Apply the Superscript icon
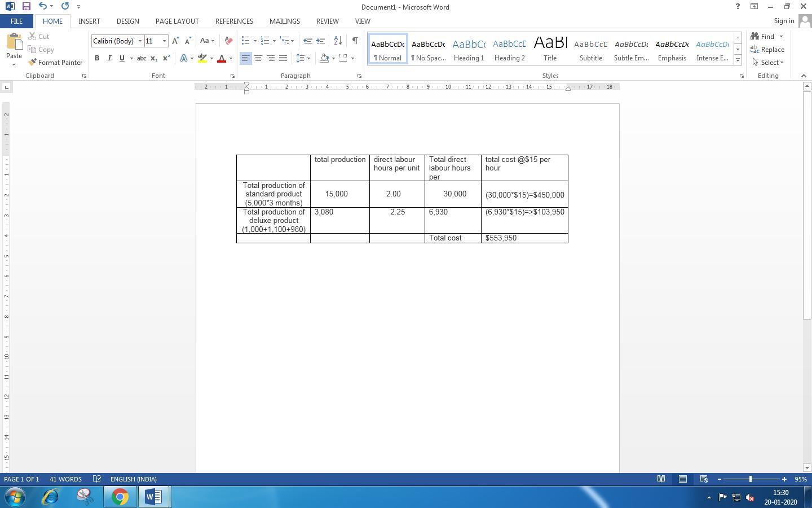The height and width of the screenshot is (508, 812). (x=166, y=58)
